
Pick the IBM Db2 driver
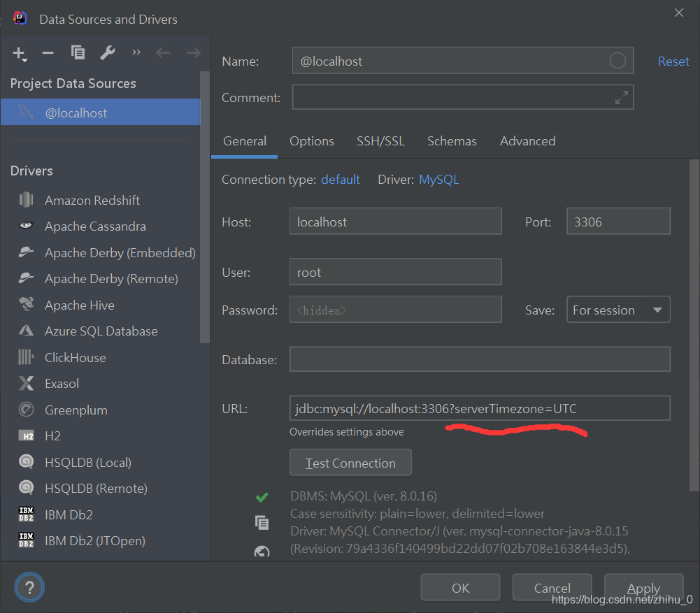click(x=69, y=515)
